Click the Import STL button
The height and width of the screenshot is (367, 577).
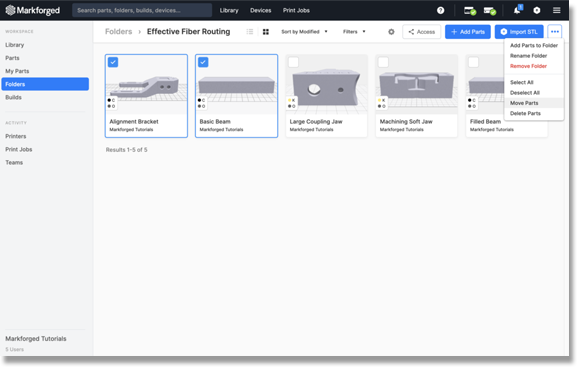pyautogui.click(x=519, y=32)
